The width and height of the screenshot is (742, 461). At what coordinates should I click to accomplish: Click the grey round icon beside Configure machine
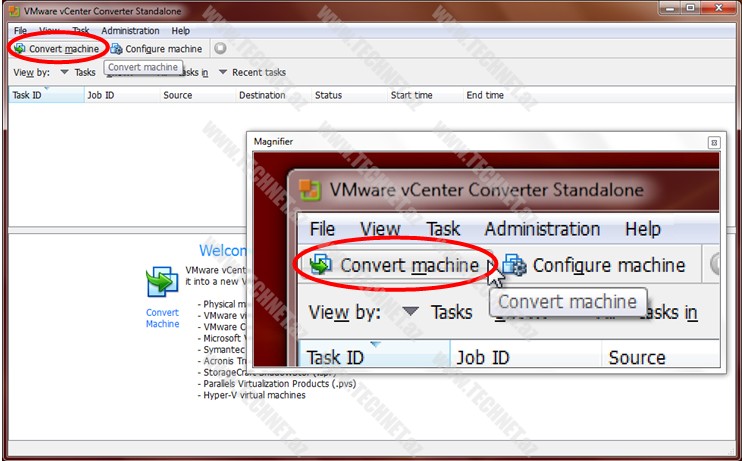[220, 49]
